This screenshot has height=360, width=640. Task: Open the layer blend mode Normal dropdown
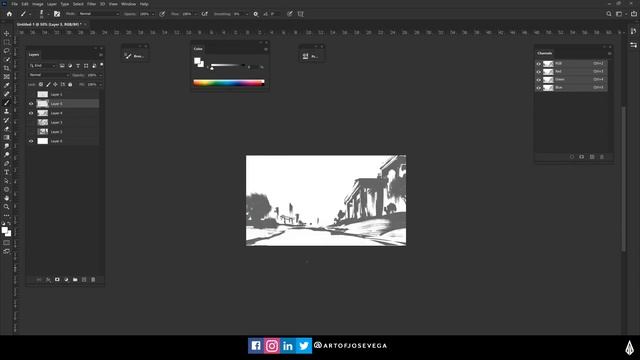pos(49,75)
